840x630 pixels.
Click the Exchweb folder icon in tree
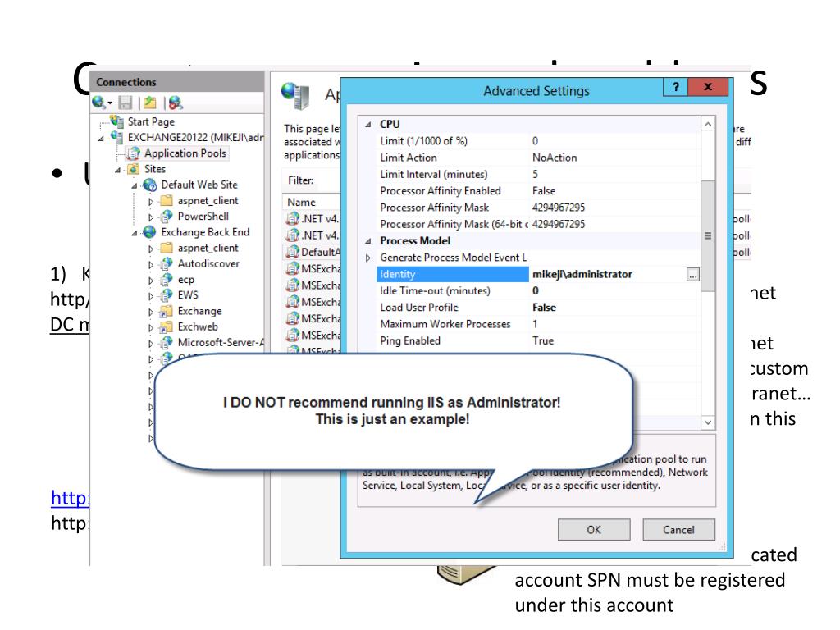click(167, 326)
